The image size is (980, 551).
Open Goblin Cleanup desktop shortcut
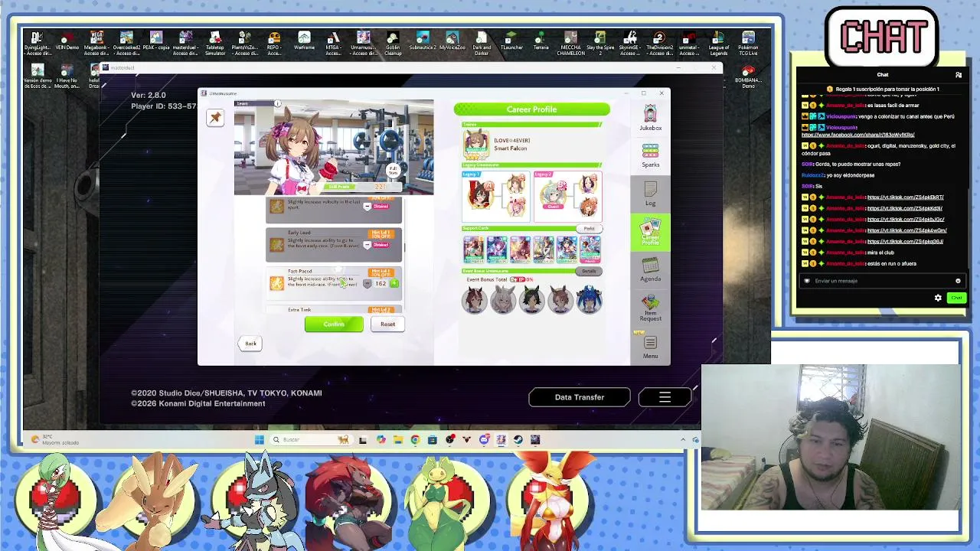pyautogui.click(x=393, y=43)
